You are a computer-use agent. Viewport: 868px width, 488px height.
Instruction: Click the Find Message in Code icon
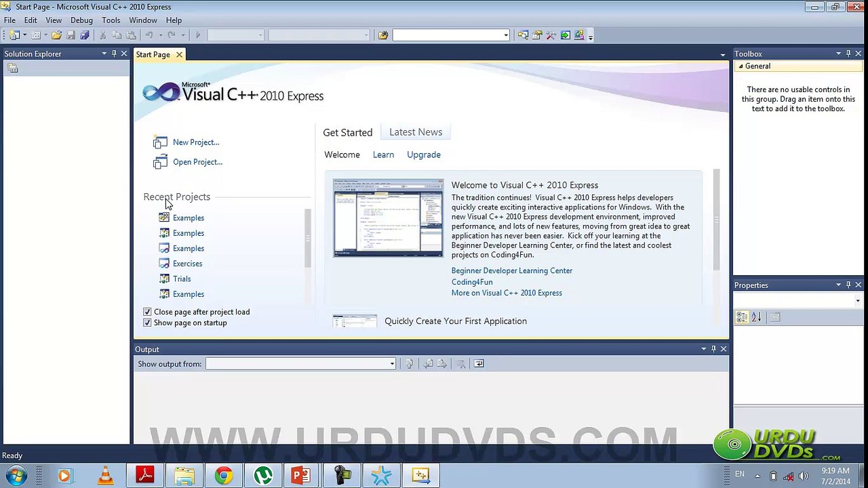[409, 364]
